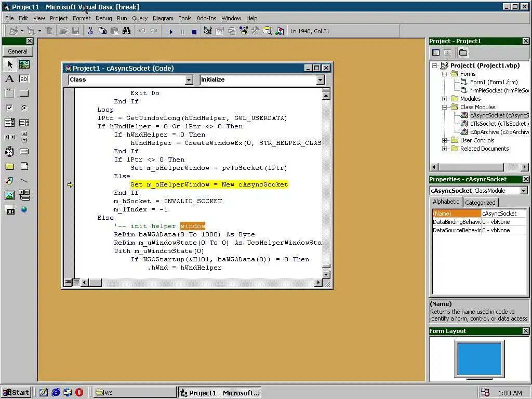This screenshot has width=532, height=399.
Task: Select the CheckBox control tool
Action: 10,108
